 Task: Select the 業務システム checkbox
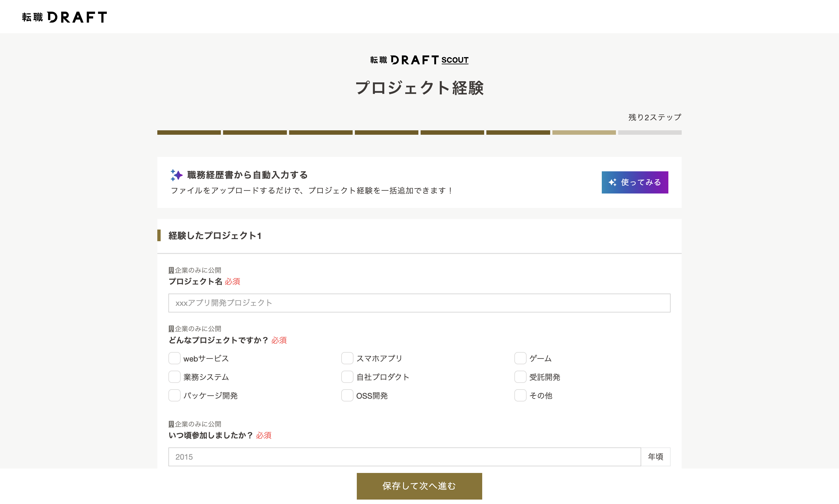point(174,377)
